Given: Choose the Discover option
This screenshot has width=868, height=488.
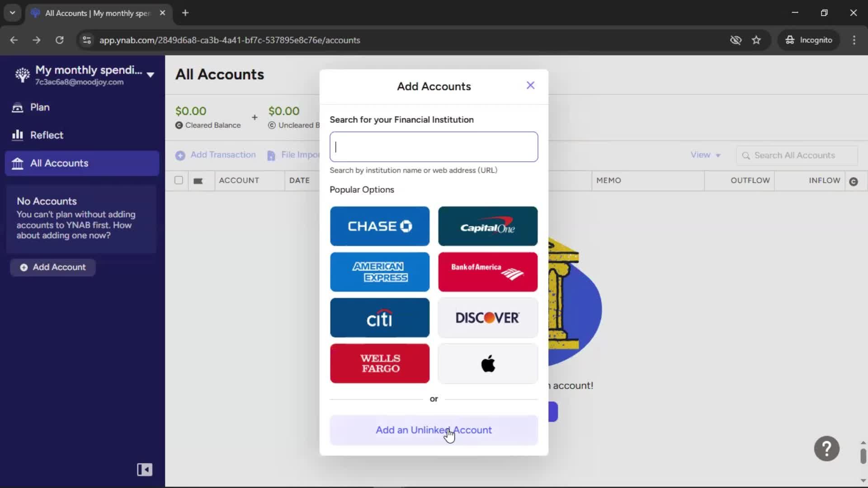Looking at the screenshot, I should [488, 318].
